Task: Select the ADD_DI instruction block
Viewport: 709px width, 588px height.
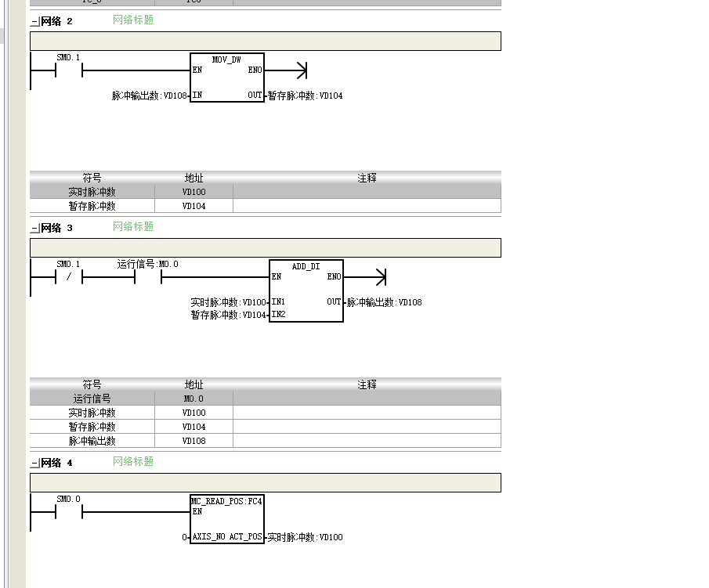Action: coord(306,290)
